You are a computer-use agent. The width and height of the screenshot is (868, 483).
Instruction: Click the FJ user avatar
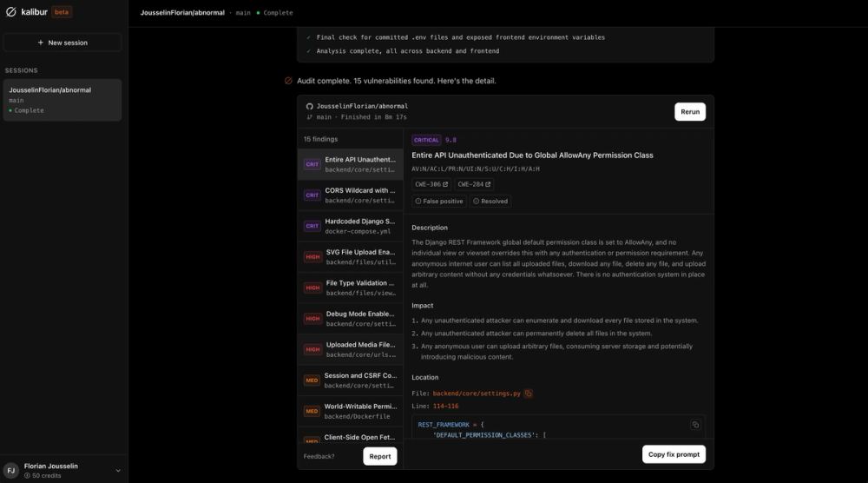11,470
